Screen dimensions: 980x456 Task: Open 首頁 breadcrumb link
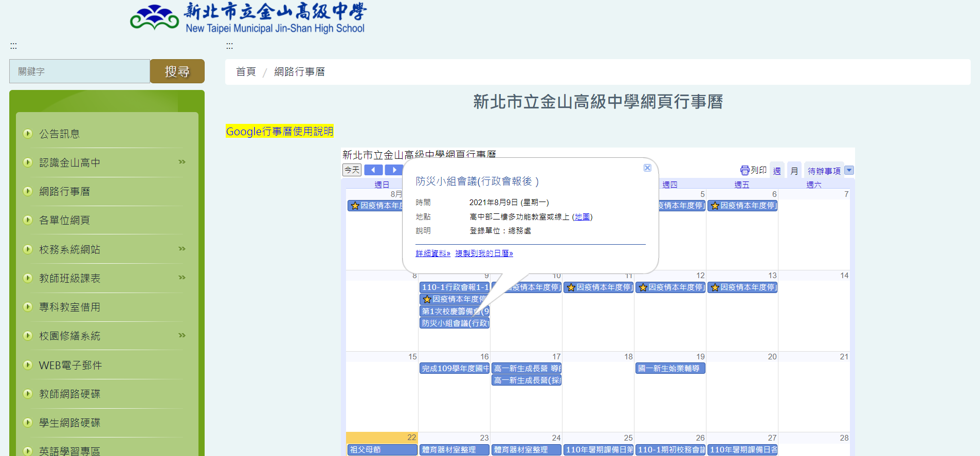coord(246,72)
